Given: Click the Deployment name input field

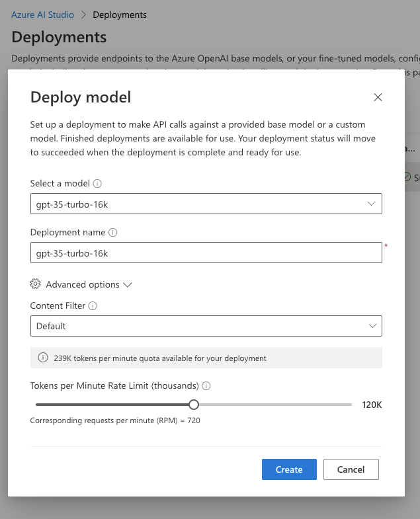Looking at the screenshot, I should point(206,253).
